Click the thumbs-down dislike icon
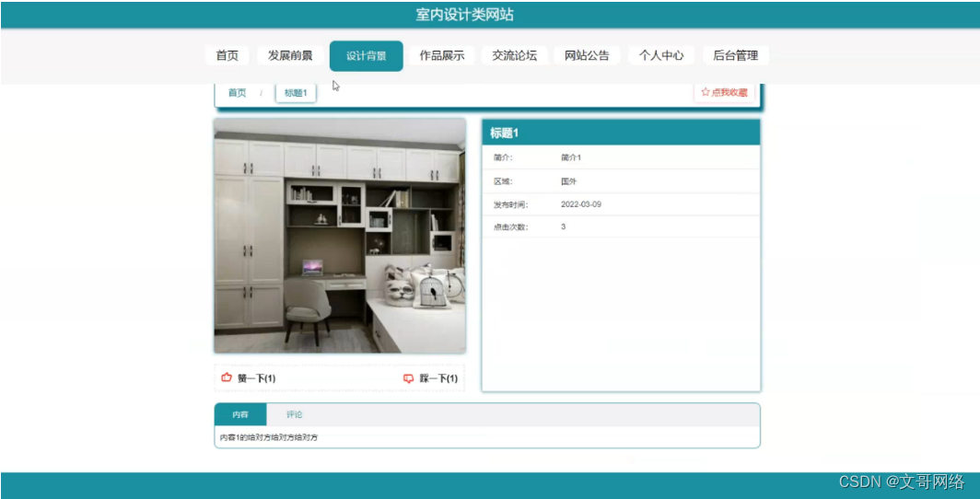980x499 pixels. pos(409,378)
